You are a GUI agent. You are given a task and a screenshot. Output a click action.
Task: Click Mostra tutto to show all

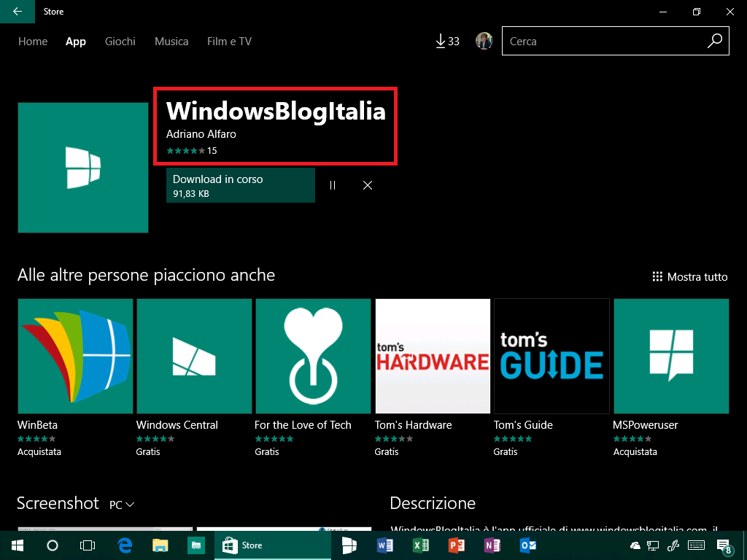coord(690,276)
